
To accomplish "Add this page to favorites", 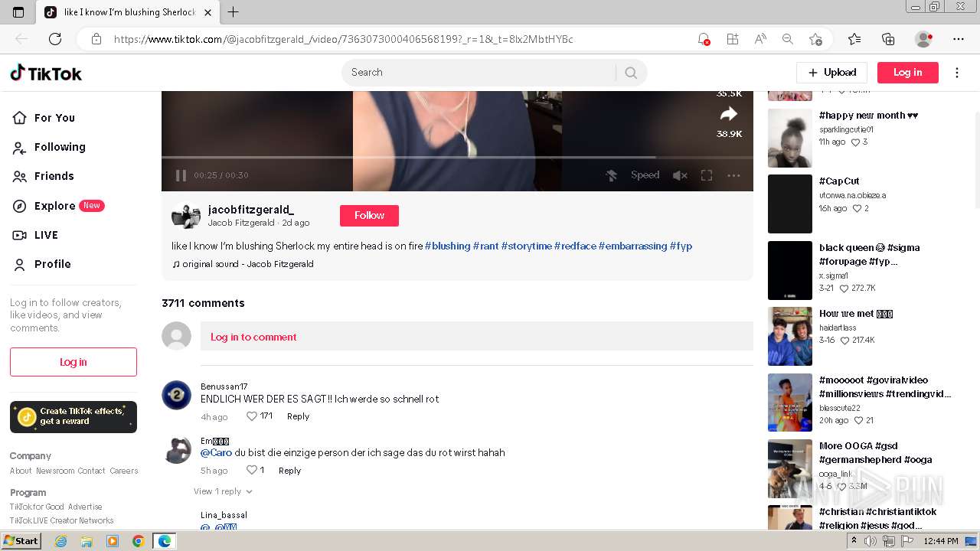I will 815,39.
